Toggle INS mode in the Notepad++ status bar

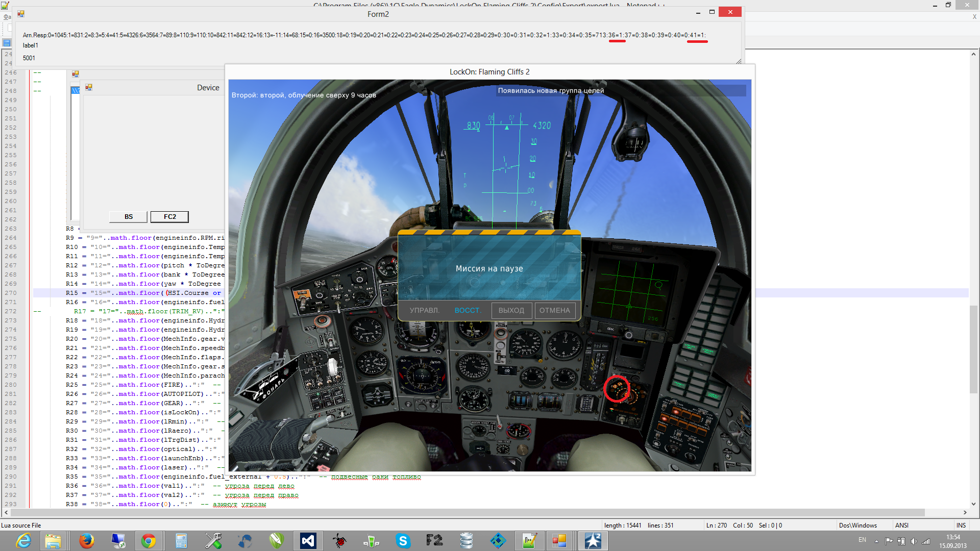[x=961, y=525]
